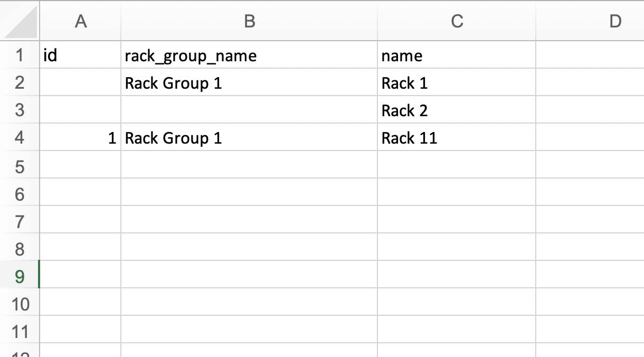Select column B header
The image size is (644, 357).
pyautogui.click(x=249, y=21)
